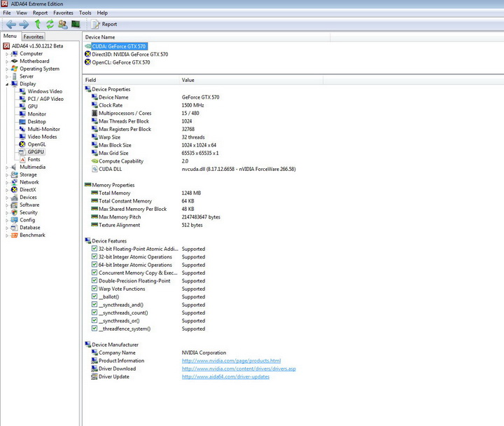Viewport: 504px width, 426px height.
Task: Click the Field column header
Action: (131, 80)
